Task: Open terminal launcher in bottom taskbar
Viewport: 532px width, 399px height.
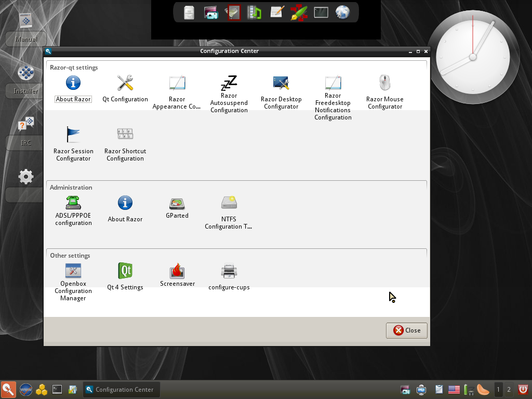Action: (57, 390)
